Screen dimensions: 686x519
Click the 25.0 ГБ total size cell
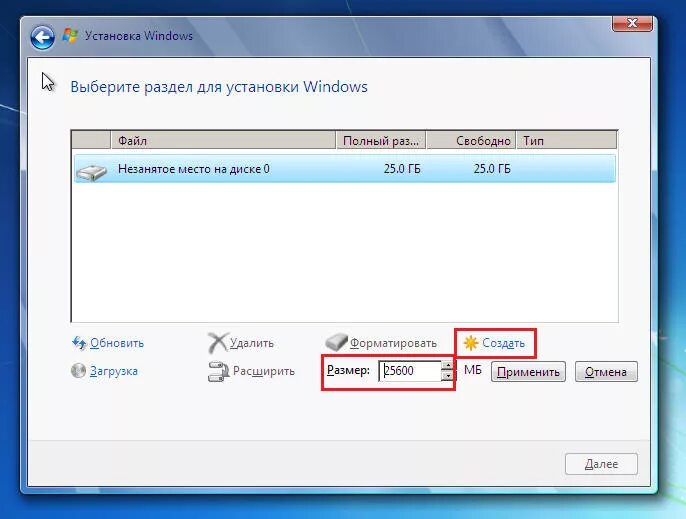[402, 169]
